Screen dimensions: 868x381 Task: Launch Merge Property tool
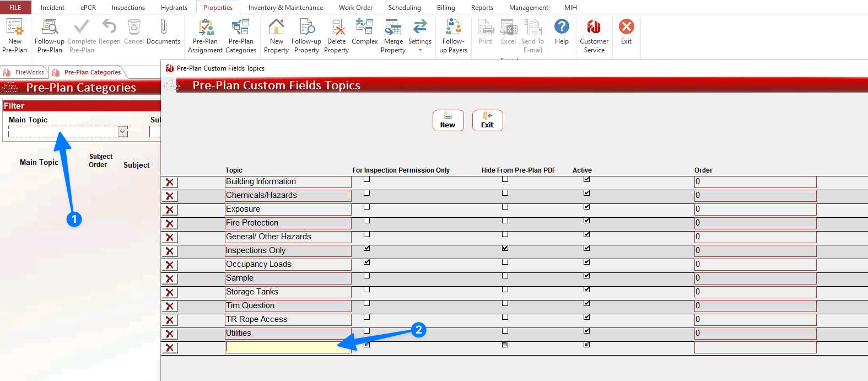[393, 36]
